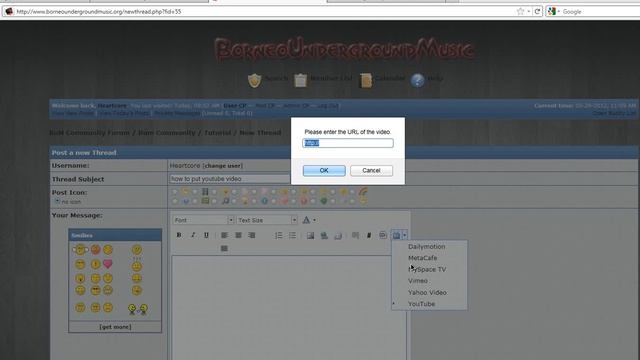This screenshot has width=640, height=360.
Task: Bookmark the page with the star icon
Action: click(520, 11)
